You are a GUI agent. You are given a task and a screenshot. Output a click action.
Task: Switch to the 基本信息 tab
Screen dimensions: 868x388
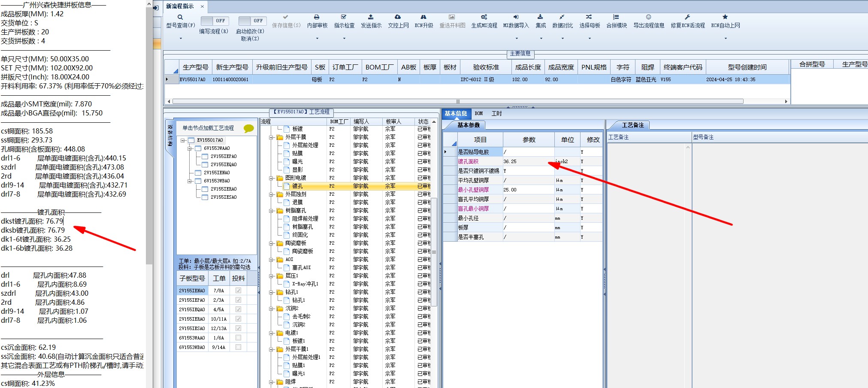(456, 113)
